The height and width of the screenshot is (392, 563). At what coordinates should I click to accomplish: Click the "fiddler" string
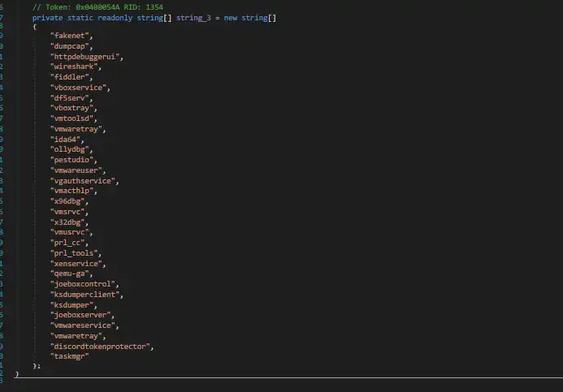(70, 77)
